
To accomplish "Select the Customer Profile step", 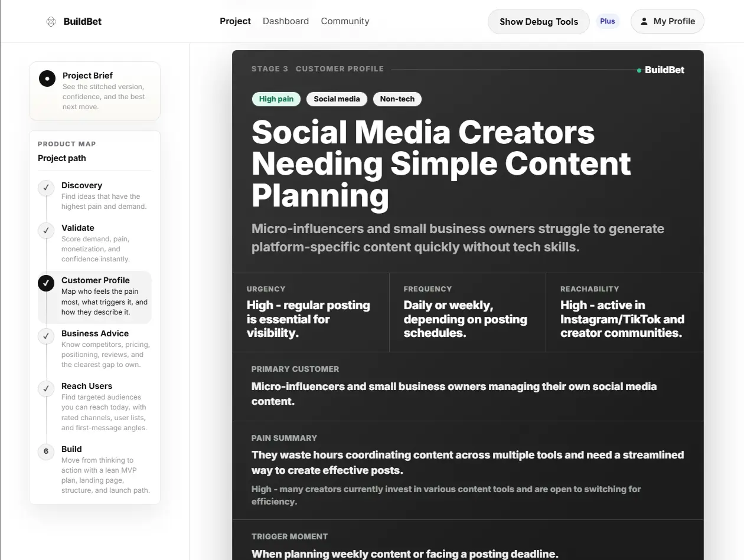I will click(94, 297).
